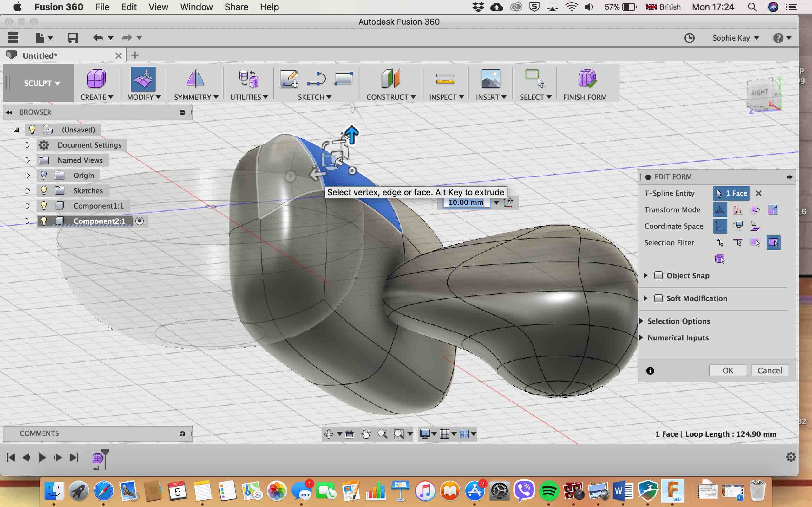Screen dimensions: 812x507
Task: Click the 10.00 mm distance input field
Action: 466,202
